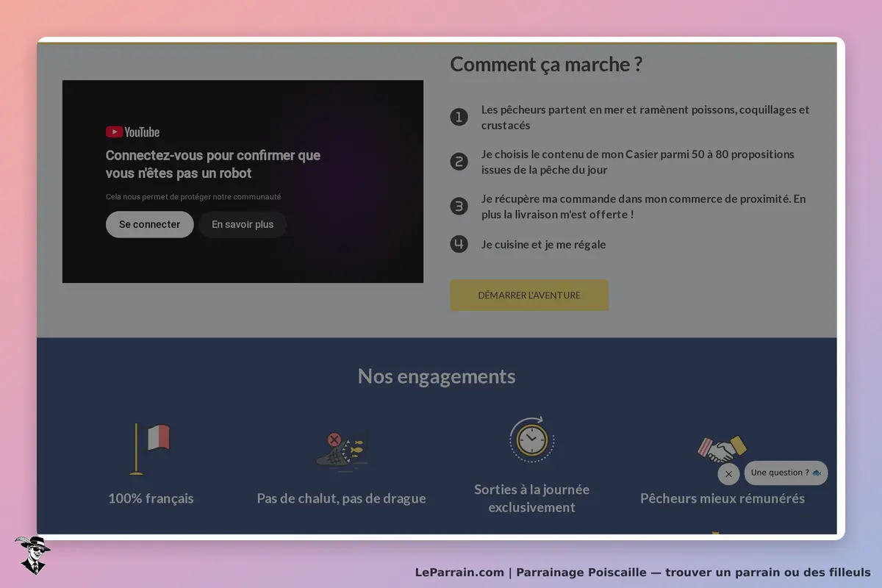Click step 3 number icon
The height and width of the screenshot is (588, 882).
tap(459, 206)
